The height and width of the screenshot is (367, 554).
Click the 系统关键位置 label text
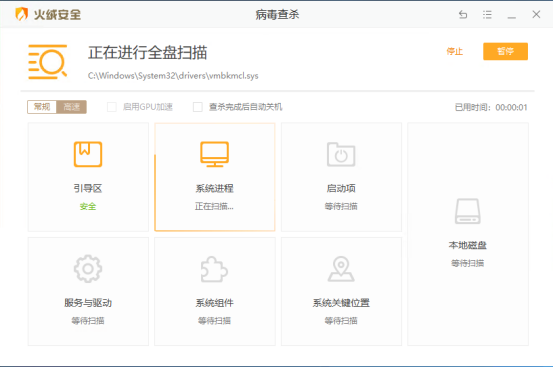point(341,303)
